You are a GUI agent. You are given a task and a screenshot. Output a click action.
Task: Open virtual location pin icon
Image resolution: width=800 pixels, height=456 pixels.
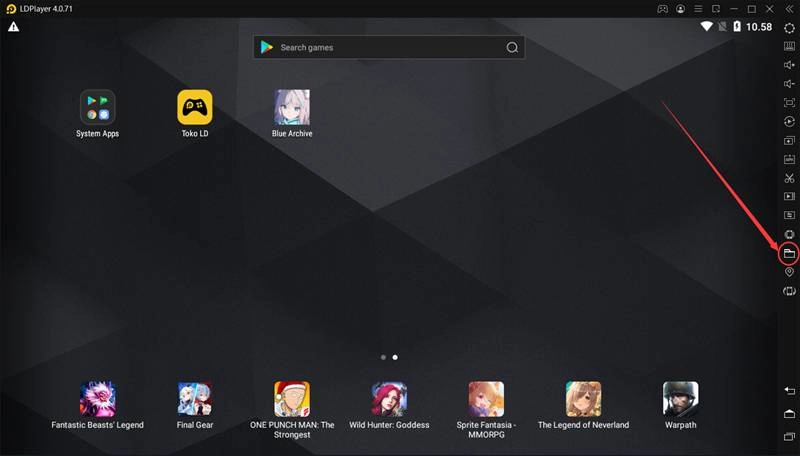pyautogui.click(x=789, y=272)
